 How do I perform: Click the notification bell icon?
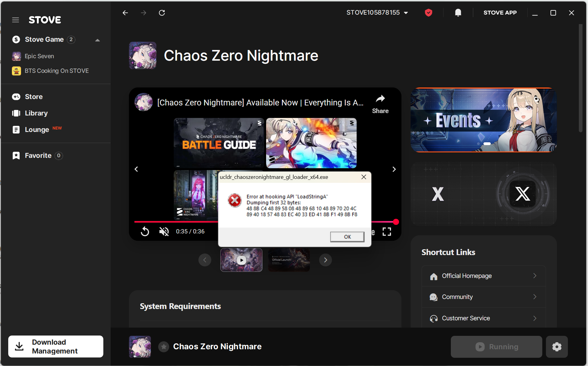[458, 12]
